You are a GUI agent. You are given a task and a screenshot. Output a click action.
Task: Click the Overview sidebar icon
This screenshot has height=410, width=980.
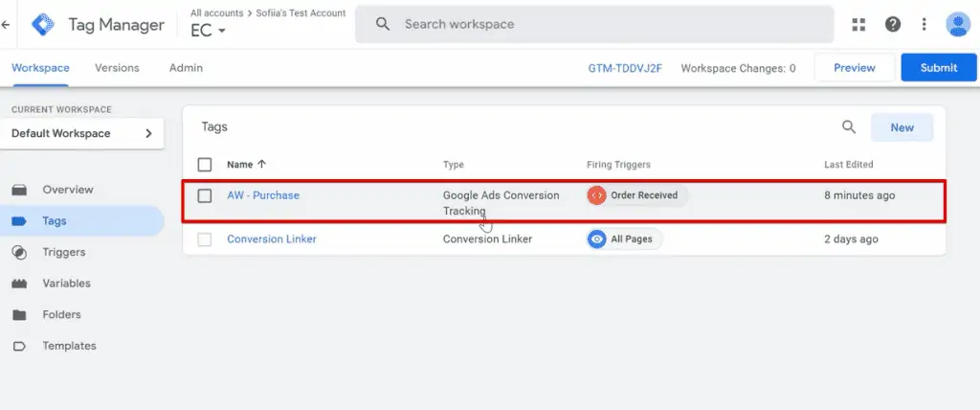19,190
